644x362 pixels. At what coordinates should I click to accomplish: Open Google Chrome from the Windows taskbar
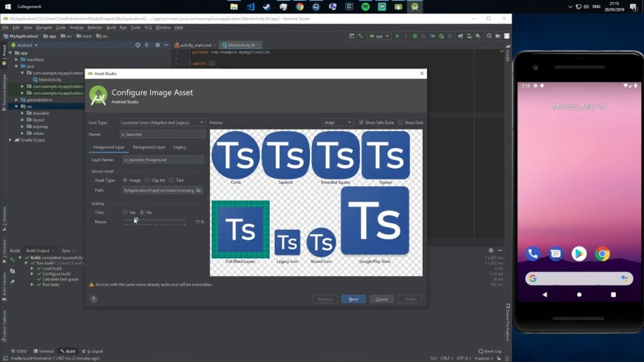point(300,6)
